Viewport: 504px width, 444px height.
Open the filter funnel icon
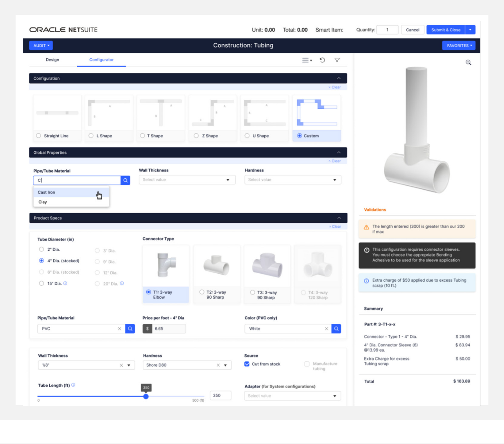[x=337, y=60]
